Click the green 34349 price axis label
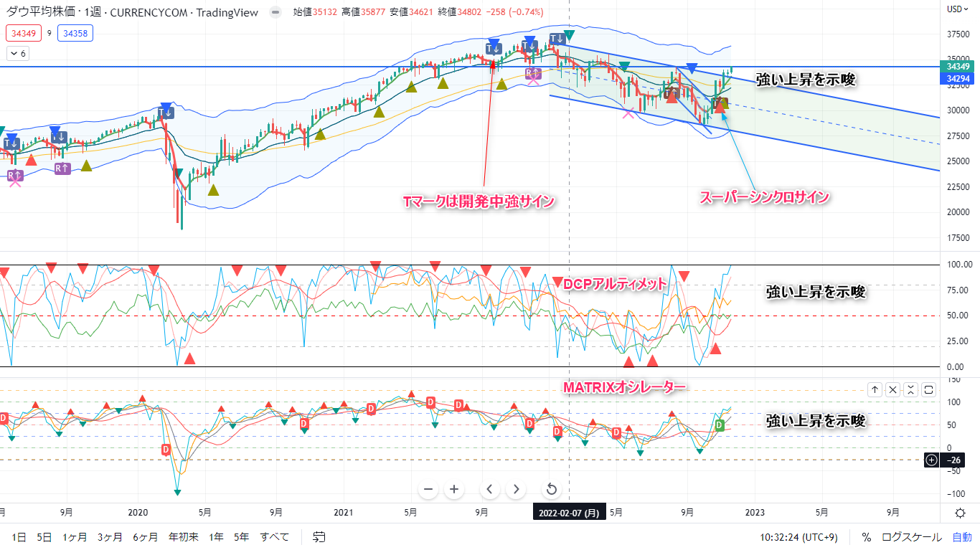The width and height of the screenshot is (980, 550). tap(958, 67)
